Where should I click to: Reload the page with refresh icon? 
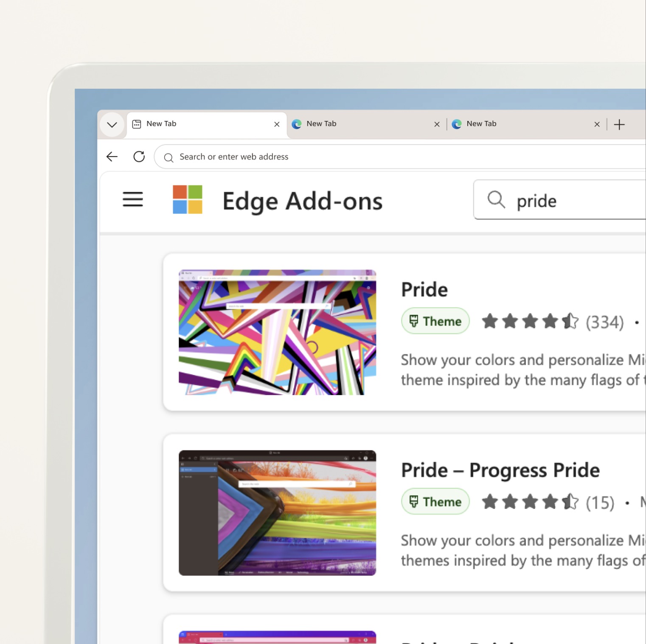click(x=139, y=157)
